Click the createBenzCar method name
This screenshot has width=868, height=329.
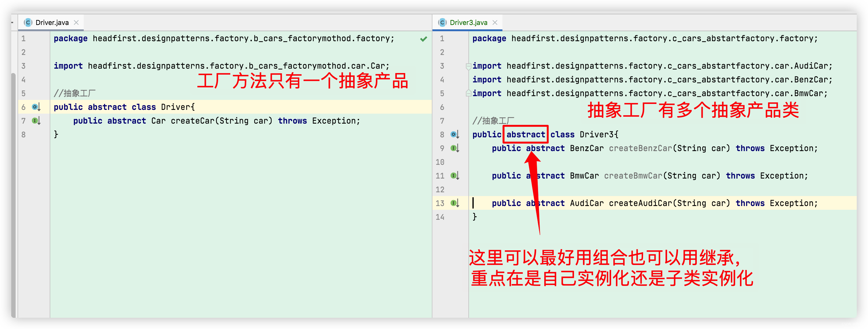(x=640, y=149)
